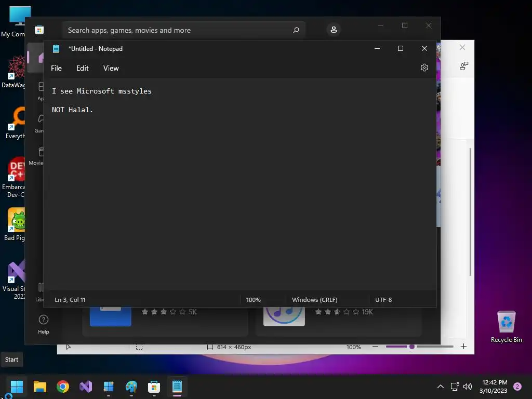Screen dimensions: 532x399
Task: Close the Paint window behind
Action: coord(462,47)
